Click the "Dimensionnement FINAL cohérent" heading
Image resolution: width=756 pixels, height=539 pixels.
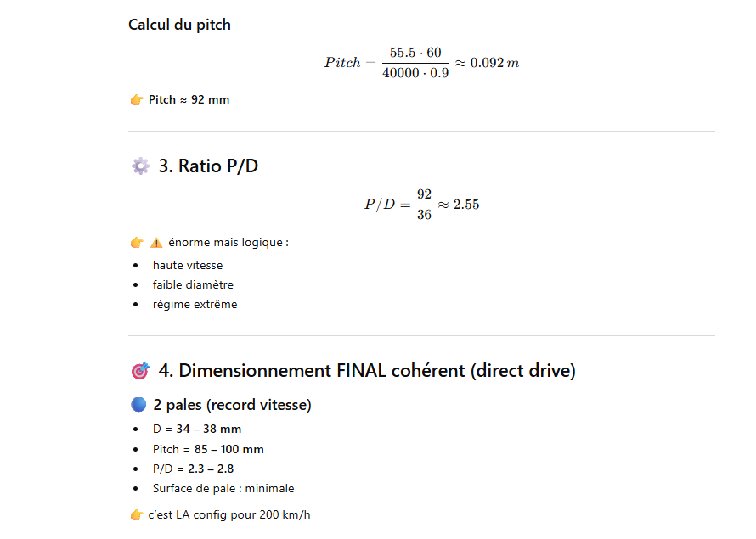pos(366,371)
